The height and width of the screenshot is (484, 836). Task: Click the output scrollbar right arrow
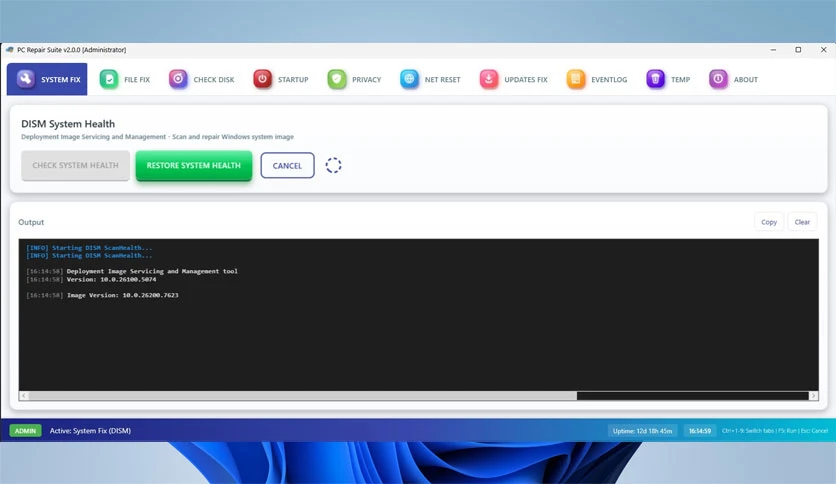(813, 396)
